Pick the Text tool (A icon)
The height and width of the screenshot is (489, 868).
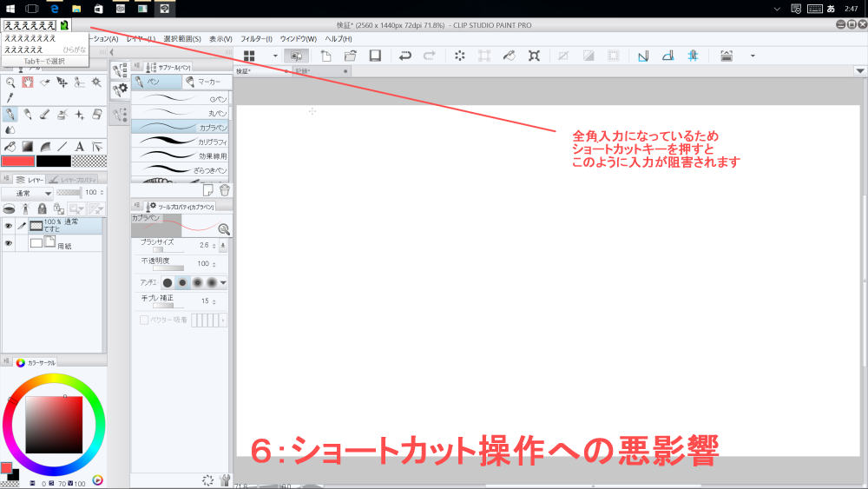point(79,146)
